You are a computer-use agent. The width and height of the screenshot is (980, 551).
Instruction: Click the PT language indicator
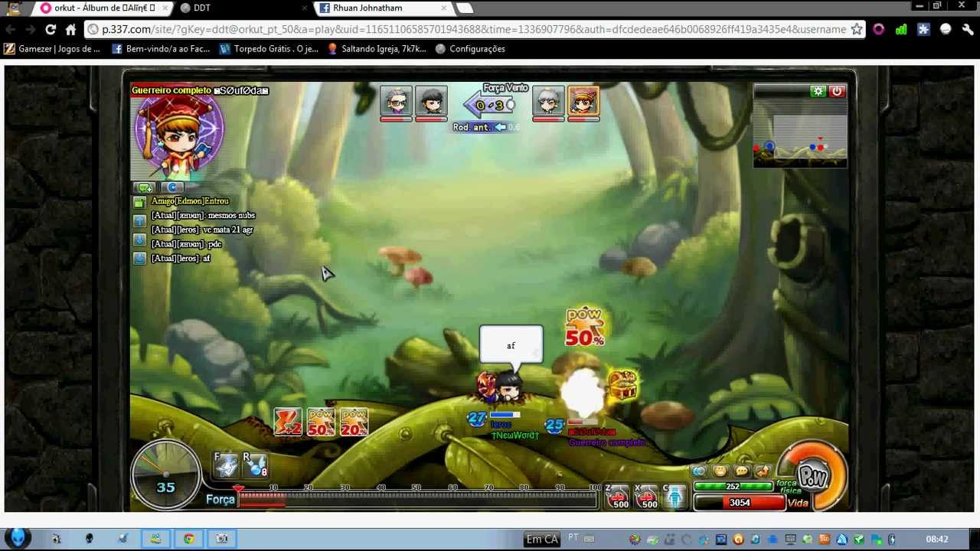(x=574, y=538)
